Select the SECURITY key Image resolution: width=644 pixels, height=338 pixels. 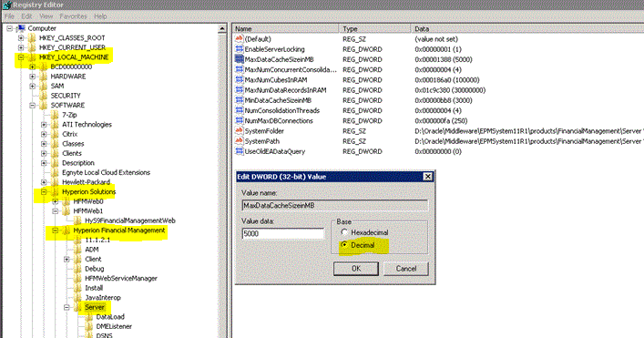click(x=66, y=96)
